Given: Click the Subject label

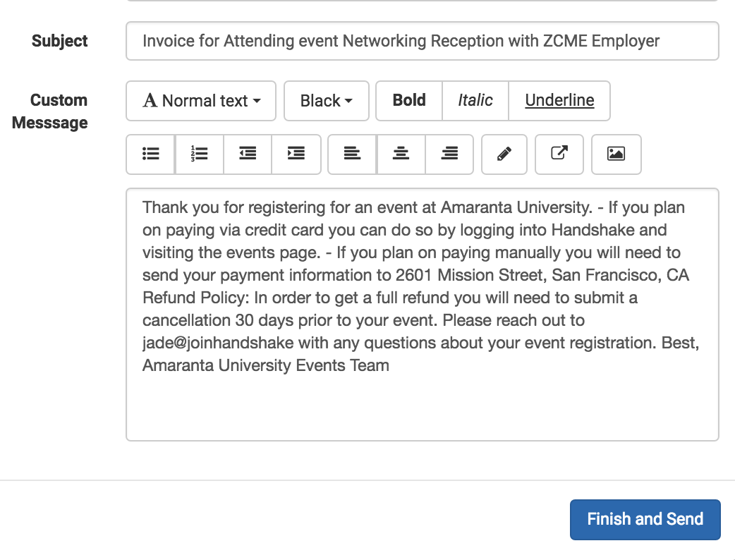Looking at the screenshot, I should point(59,41).
